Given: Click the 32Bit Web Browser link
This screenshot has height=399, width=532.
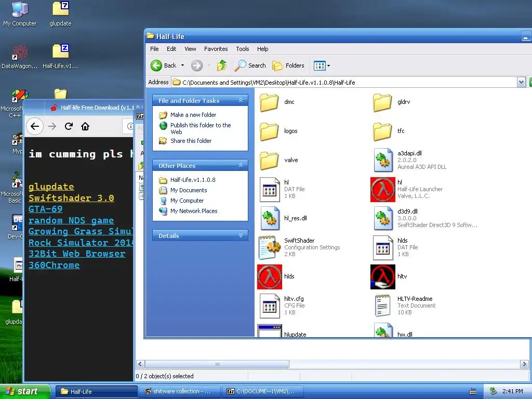Looking at the screenshot, I should pyautogui.click(x=77, y=254).
